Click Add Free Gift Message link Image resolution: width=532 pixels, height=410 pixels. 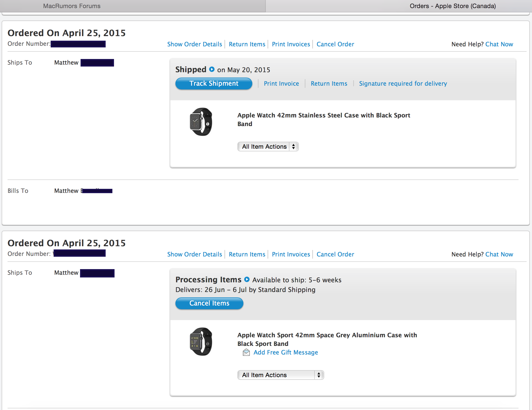point(286,352)
